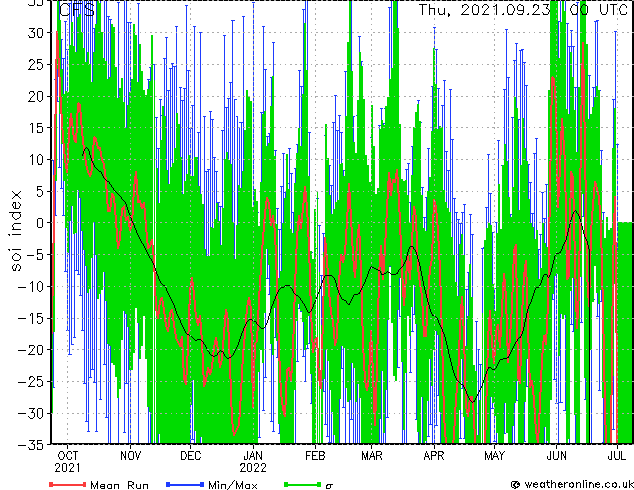Click the MAY axis label
The image size is (634, 490).
pyautogui.click(x=495, y=456)
